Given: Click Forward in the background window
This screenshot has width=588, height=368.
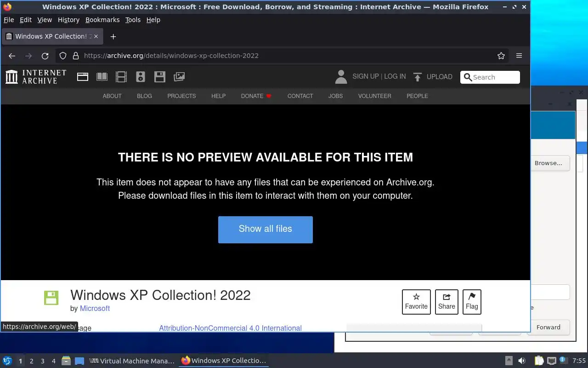Looking at the screenshot, I should click(x=548, y=327).
